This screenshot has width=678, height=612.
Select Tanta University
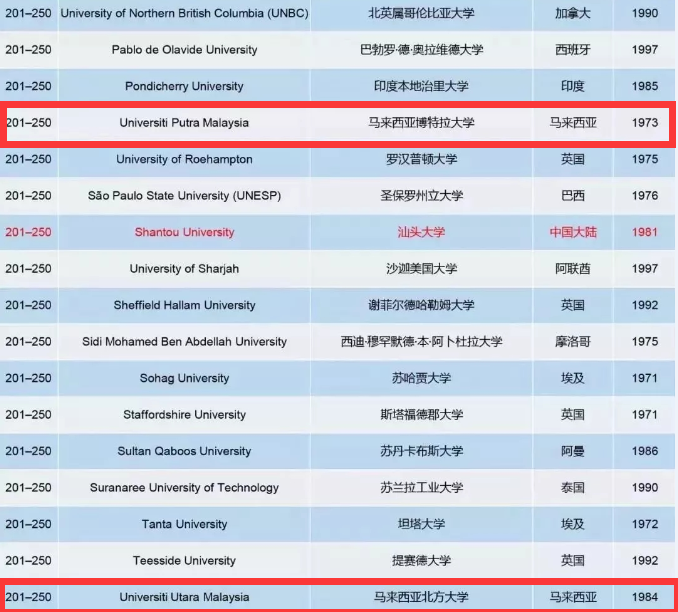click(x=185, y=524)
